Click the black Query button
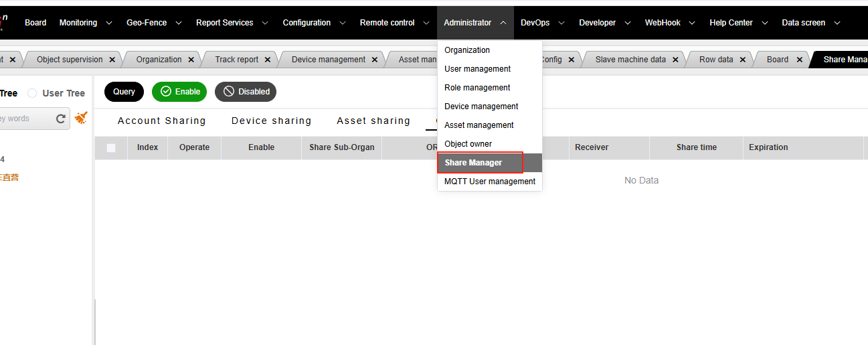 [124, 92]
